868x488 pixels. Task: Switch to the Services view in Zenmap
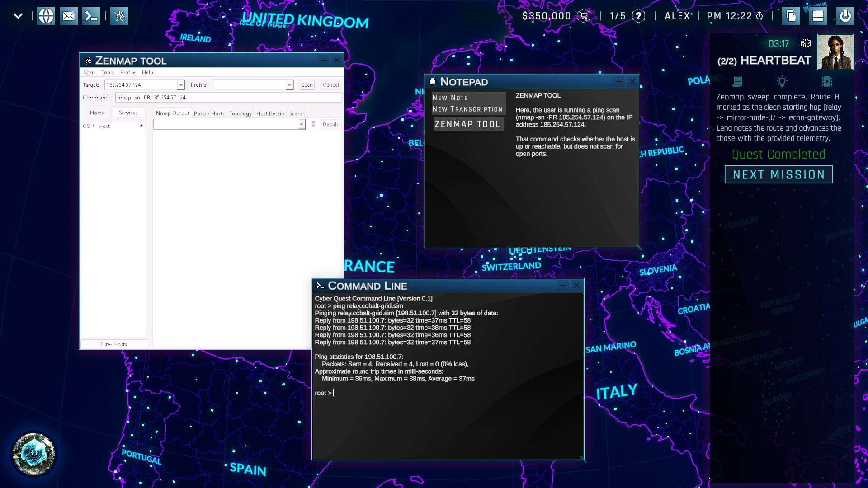(x=128, y=113)
